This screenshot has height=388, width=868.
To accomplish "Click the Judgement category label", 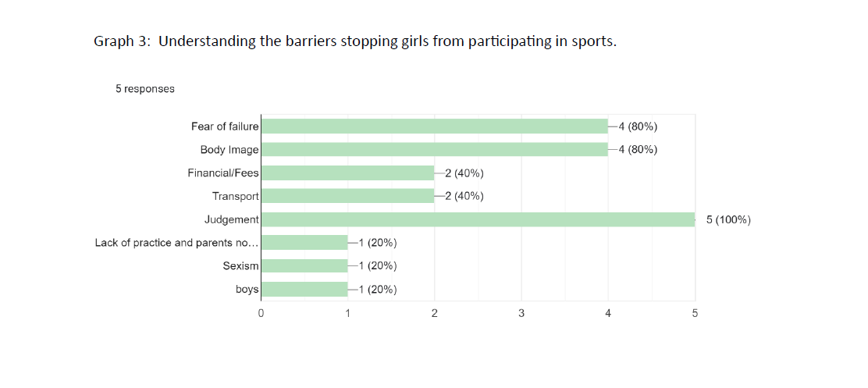I will (232, 219).
